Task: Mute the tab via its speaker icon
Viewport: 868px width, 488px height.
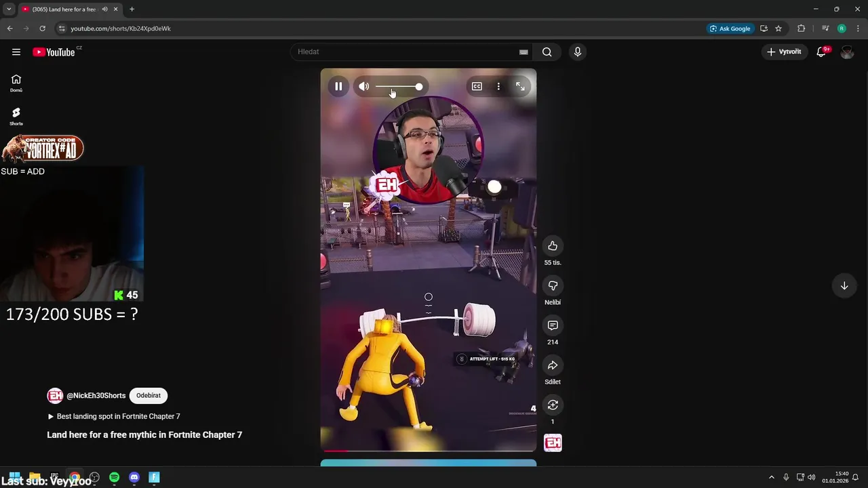Action: [104, 9]
